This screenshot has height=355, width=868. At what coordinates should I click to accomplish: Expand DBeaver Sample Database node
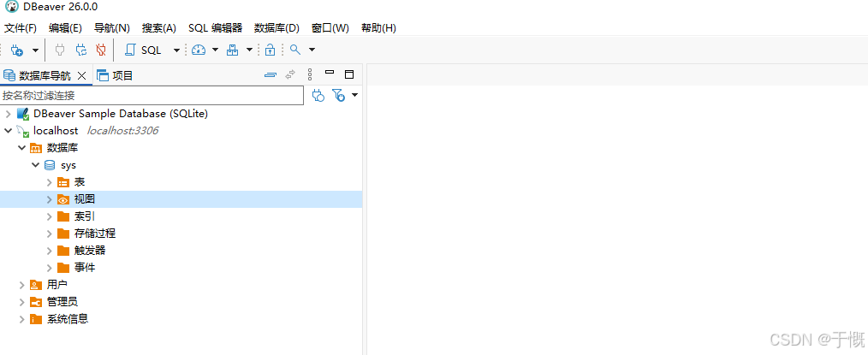(x=8, y=114)
